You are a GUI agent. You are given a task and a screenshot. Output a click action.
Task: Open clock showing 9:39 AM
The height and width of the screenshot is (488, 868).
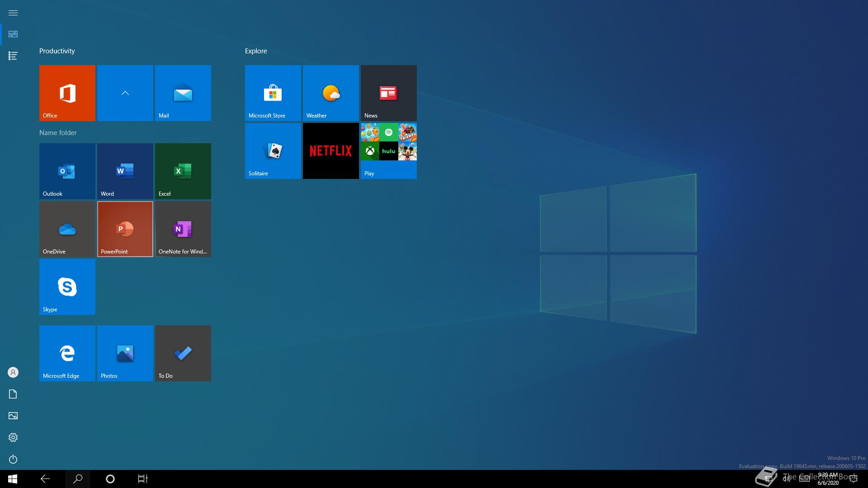pos(828,479)
